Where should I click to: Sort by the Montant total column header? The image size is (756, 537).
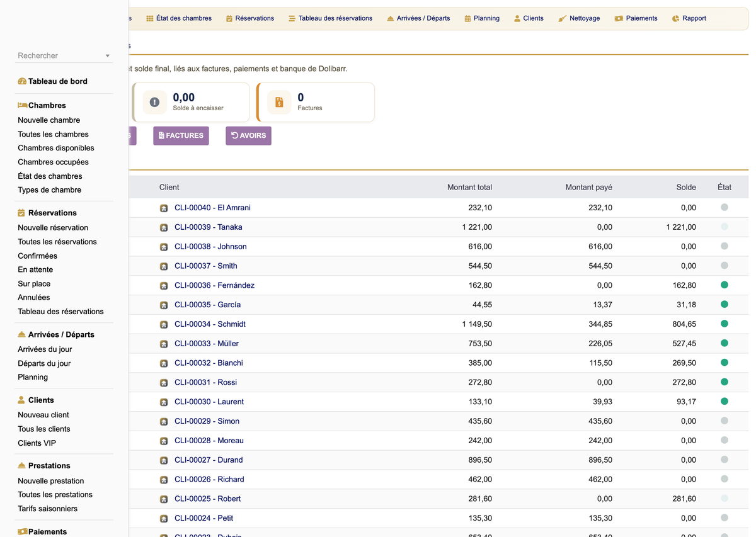469,187
